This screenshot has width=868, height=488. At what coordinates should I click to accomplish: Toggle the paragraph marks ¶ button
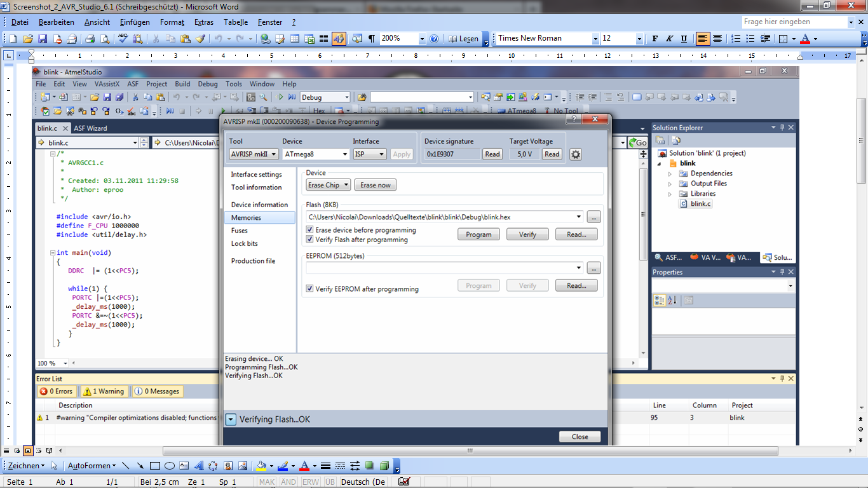click(x=372, y=39)
